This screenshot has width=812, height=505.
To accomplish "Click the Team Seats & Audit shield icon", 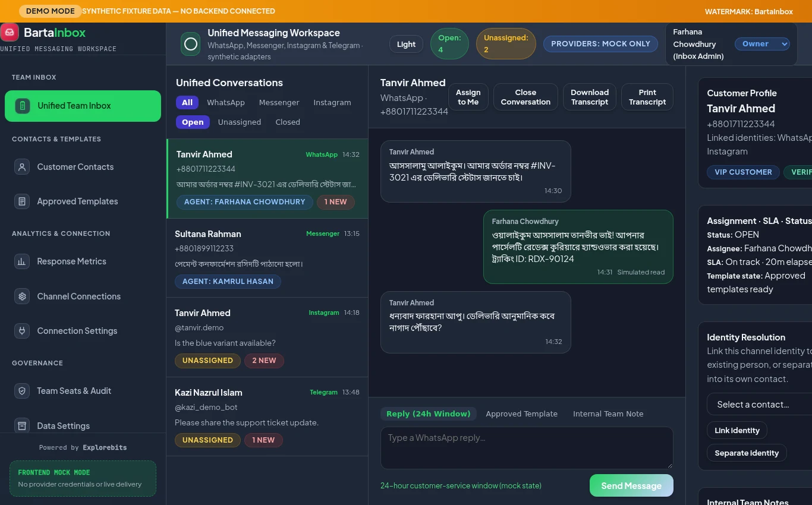I will 22,391.
